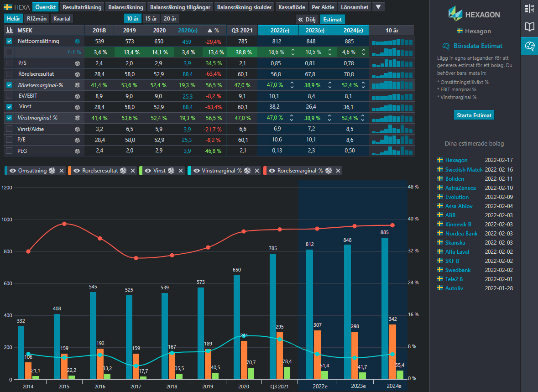Click the layers icon in P/E row

pyautogui.click(x=77, y=140)
